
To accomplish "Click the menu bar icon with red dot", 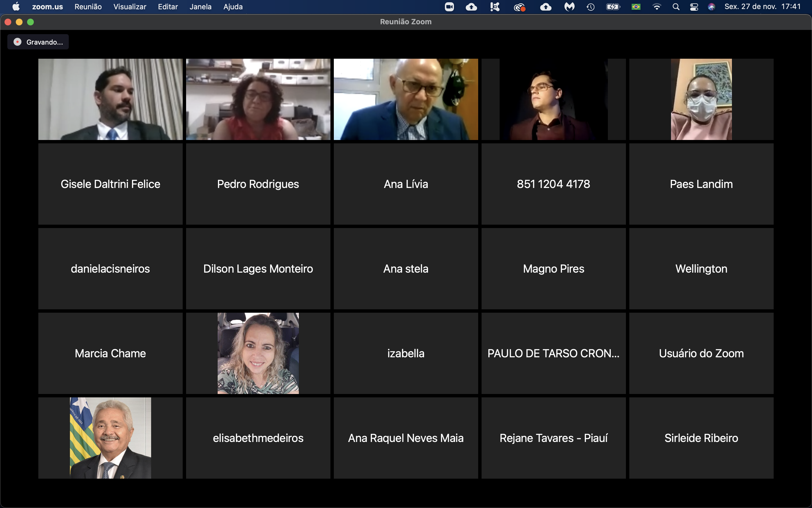I will (519, 7).
